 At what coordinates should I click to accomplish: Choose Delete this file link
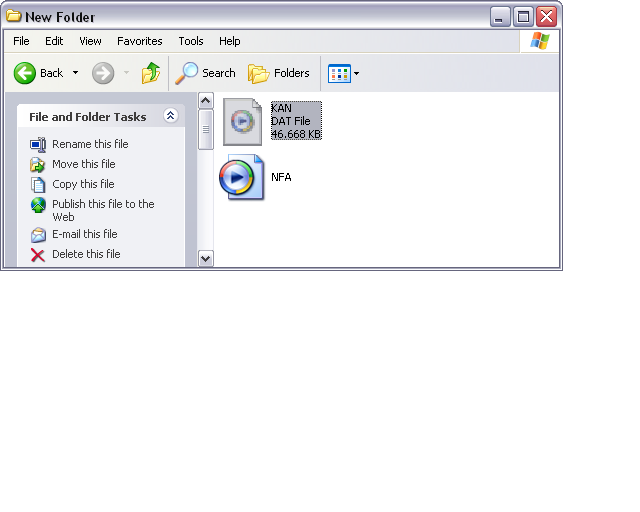(86, 254)
